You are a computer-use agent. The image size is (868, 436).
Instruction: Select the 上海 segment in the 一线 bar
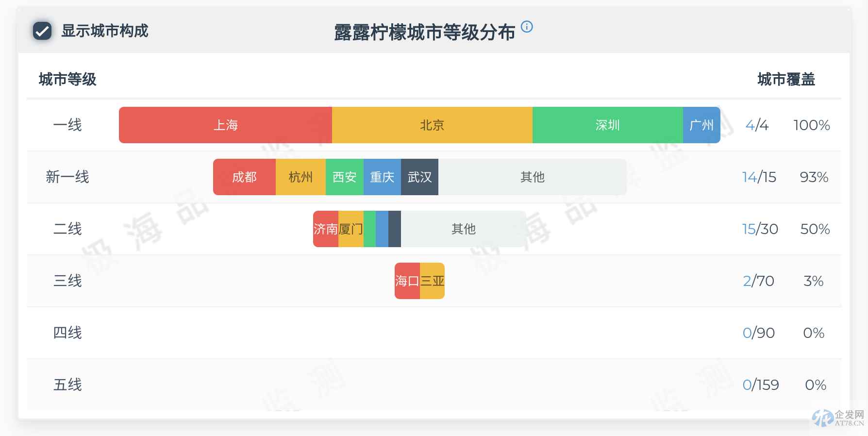225,125
